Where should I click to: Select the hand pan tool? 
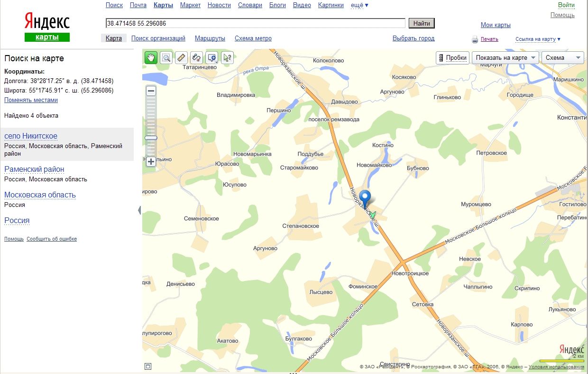point(151,58)
